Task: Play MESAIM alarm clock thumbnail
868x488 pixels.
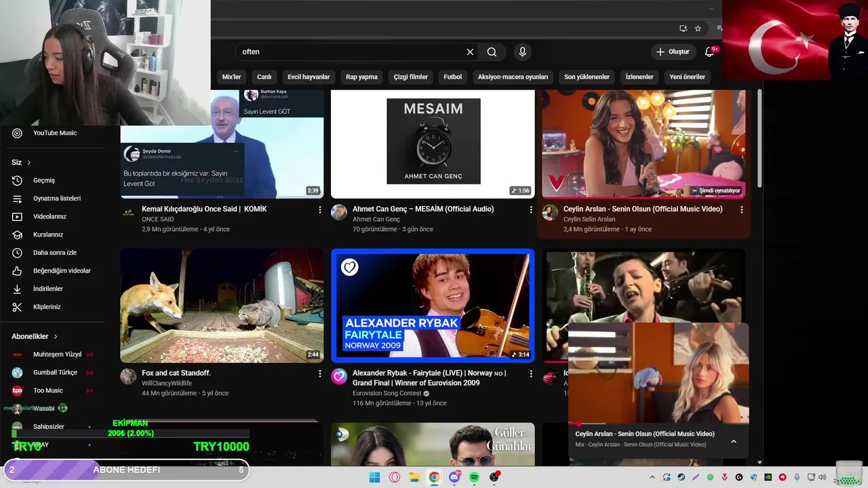Action: click(x=433, y=144)
